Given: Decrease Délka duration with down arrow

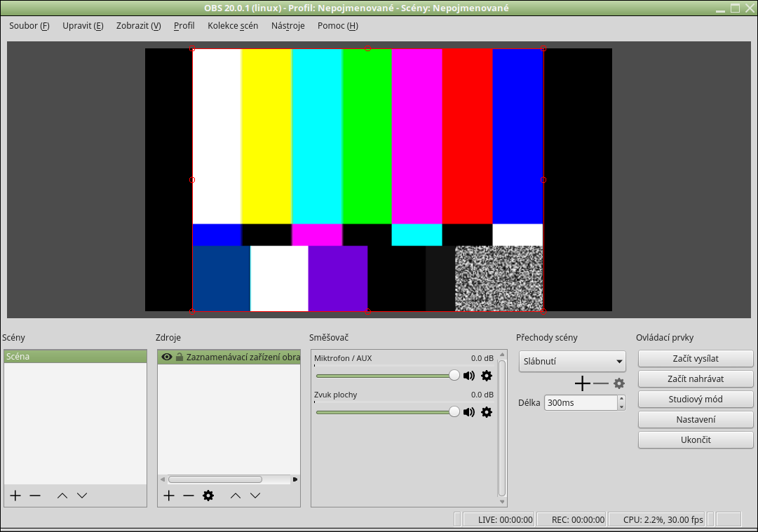Looking at the screenshot, I should tap(622, 407).
